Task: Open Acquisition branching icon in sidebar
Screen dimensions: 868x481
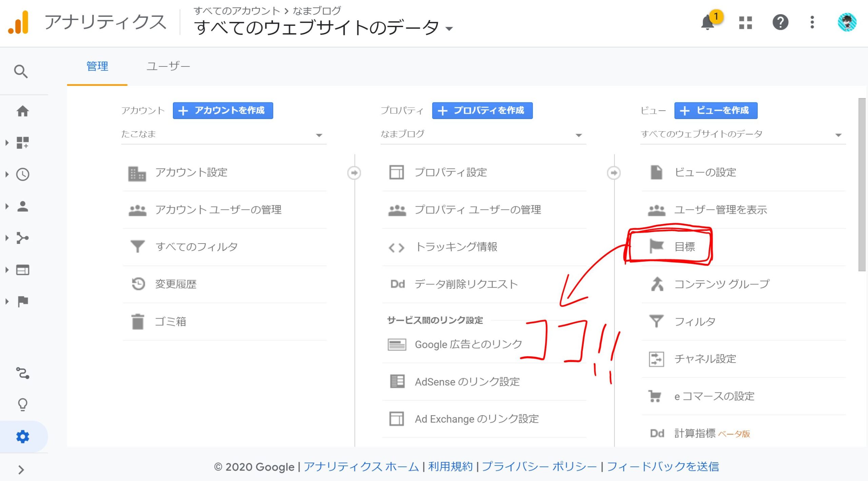Action: 22,238
